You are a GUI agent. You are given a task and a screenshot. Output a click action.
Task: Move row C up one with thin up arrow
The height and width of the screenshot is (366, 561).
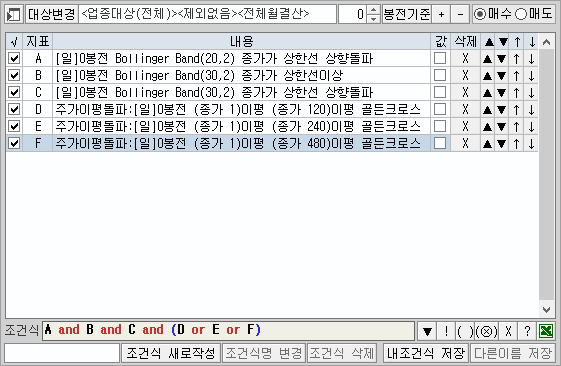tap(516, 93)
